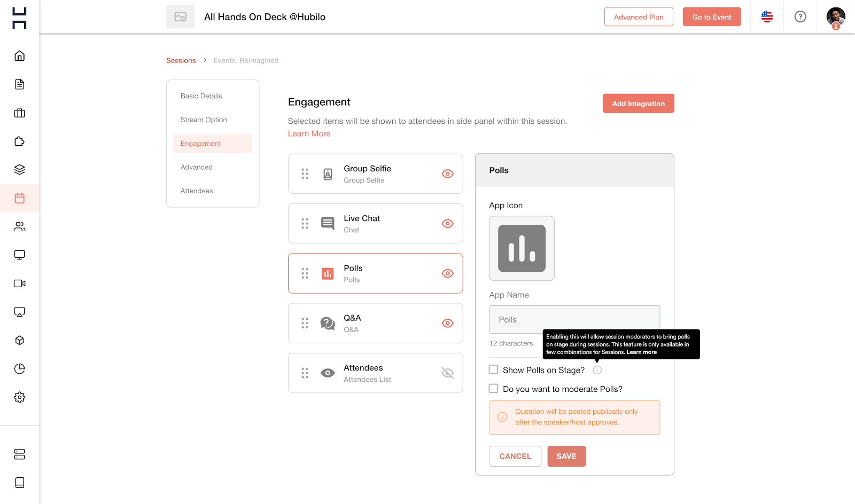Open Learn more link in tooltip
The height and width of the screenshot is (504, 855).
642,352
